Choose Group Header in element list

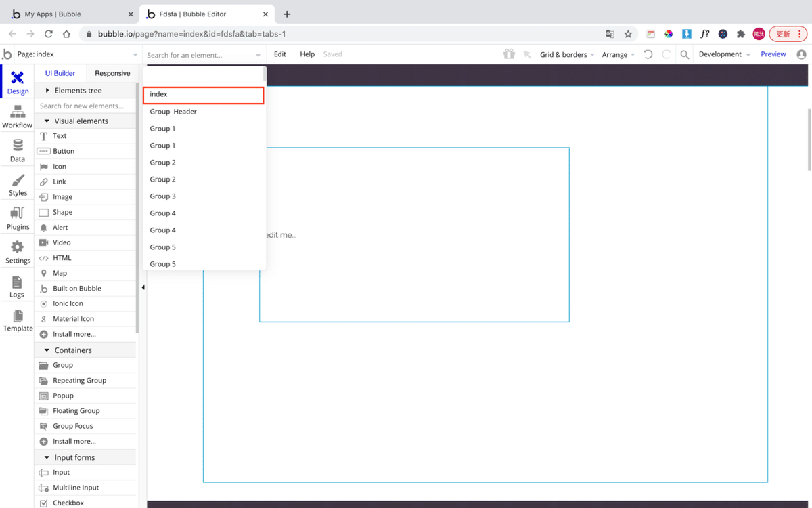[x=204, y=112]
